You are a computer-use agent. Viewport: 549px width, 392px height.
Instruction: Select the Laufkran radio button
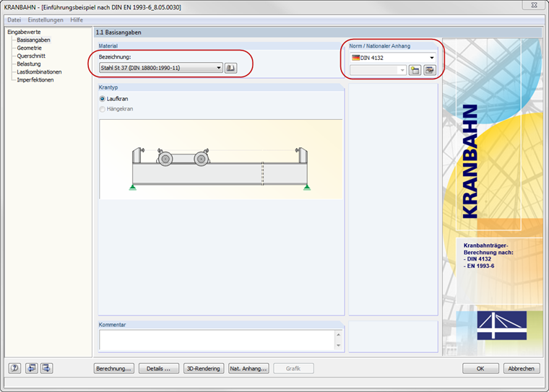click(103, 99)
